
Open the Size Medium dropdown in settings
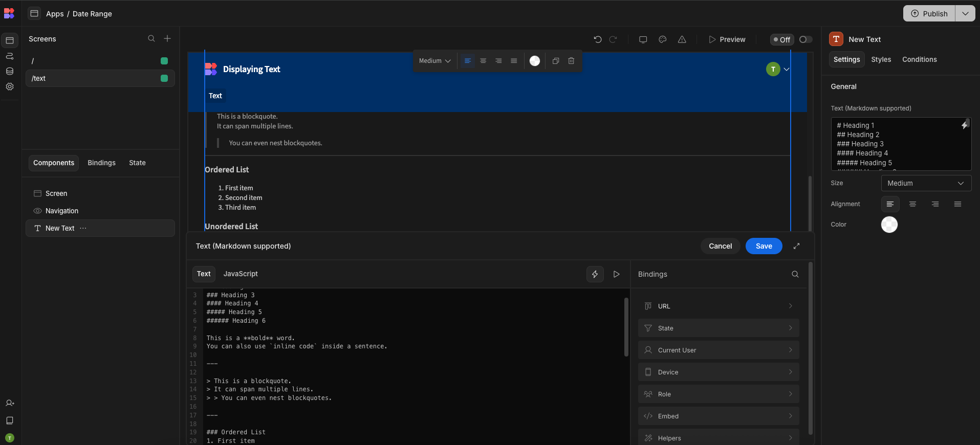926,183
